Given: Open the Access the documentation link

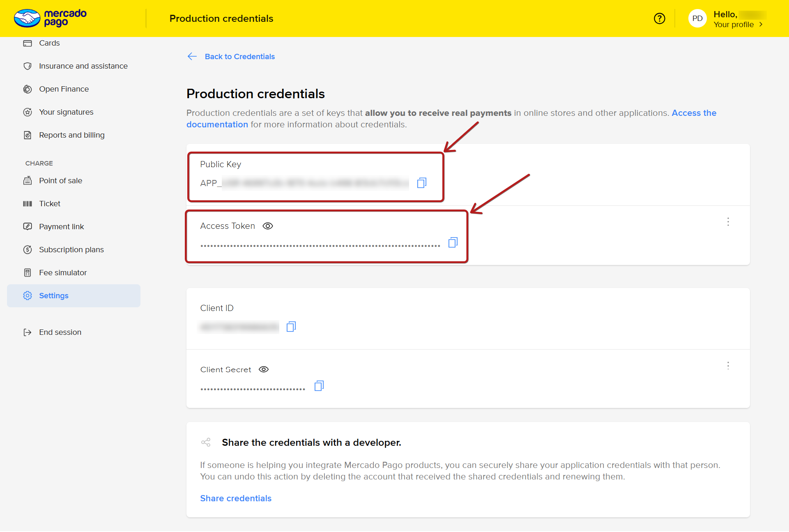Looking at the screenshot, I should [694, 113].
